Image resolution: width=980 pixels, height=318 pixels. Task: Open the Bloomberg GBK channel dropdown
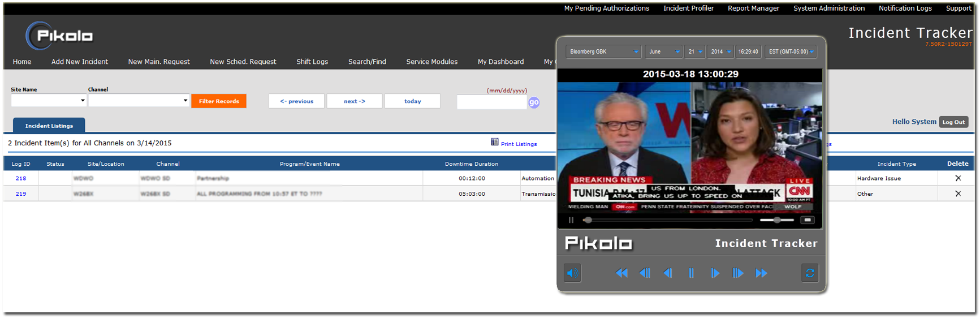tap(603, 51)
